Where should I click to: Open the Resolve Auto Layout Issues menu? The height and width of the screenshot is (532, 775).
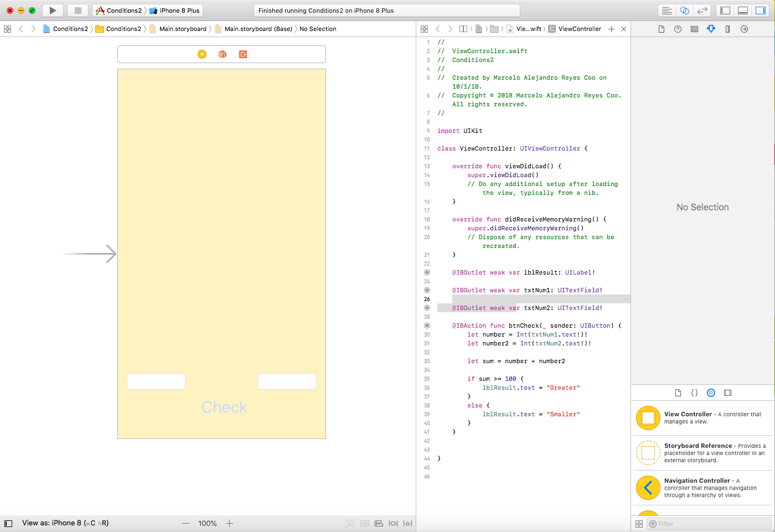click(x=407, y=524)
